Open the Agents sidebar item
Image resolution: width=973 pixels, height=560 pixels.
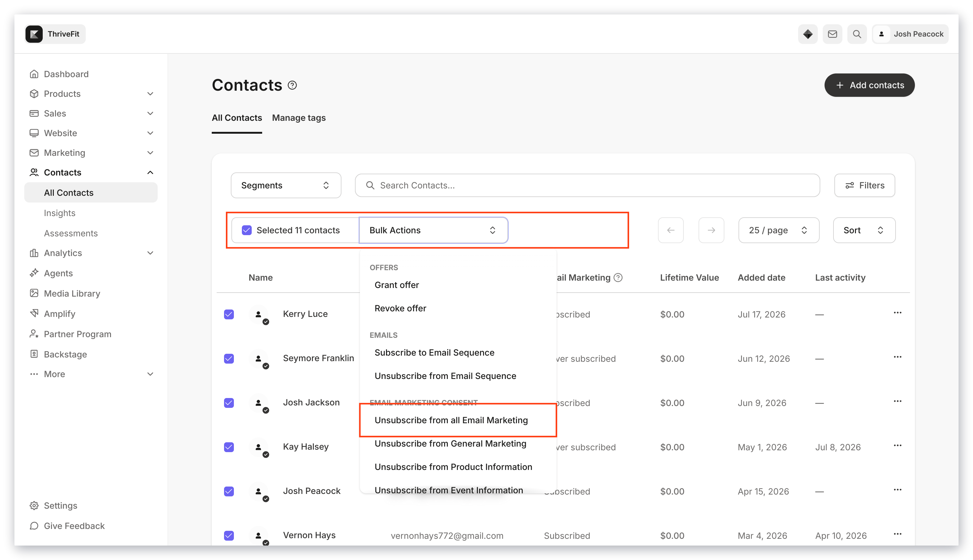tap(58, 273)
